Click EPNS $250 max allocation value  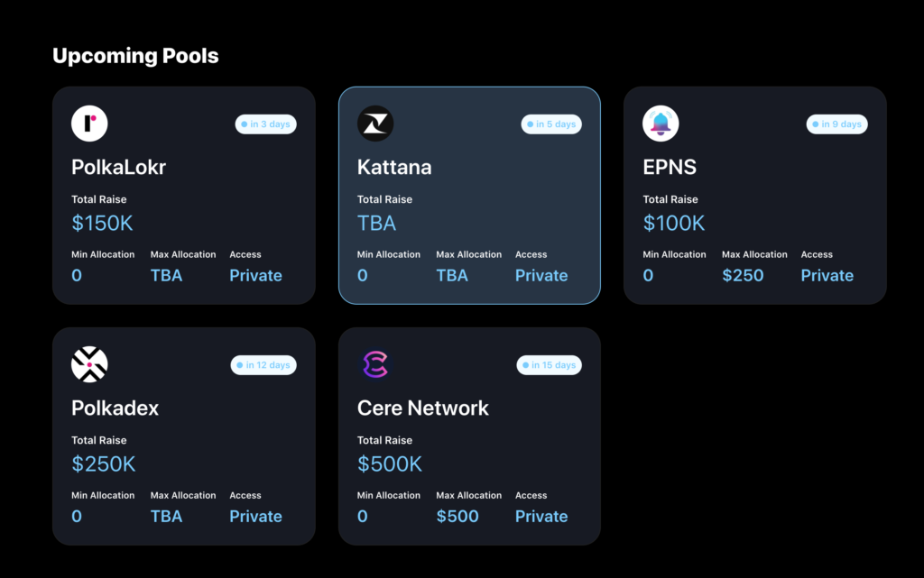click(743, 275)
